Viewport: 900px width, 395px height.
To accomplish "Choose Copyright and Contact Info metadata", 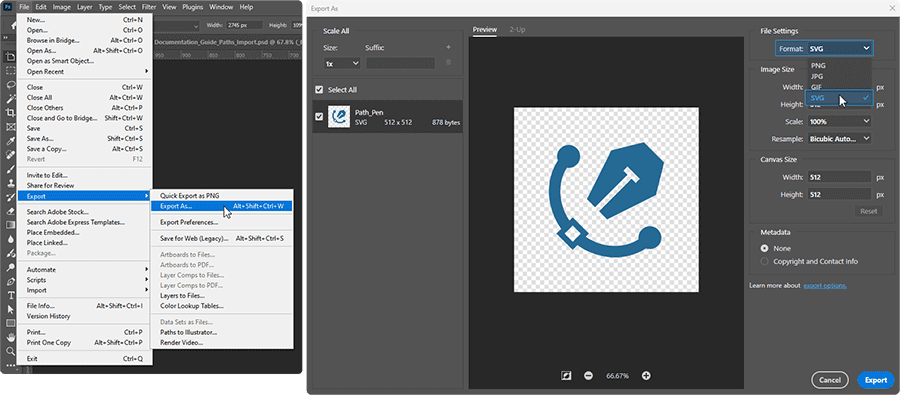I will pos(765,261).
